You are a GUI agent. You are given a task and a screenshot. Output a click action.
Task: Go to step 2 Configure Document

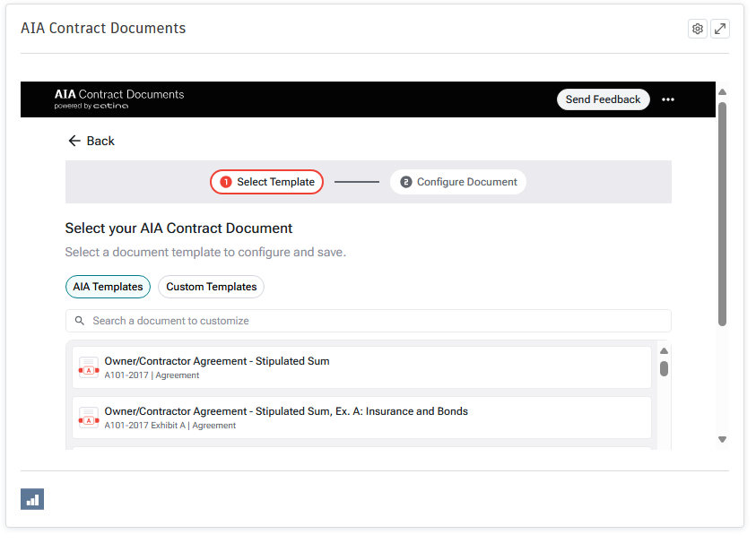[458, 182]
